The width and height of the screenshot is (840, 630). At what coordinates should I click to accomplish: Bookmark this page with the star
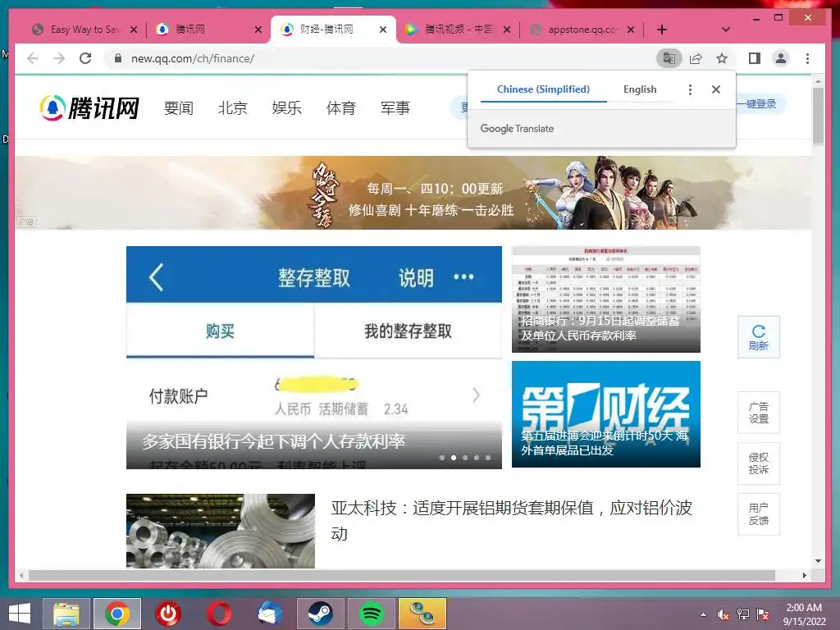[x=722, y=58]
